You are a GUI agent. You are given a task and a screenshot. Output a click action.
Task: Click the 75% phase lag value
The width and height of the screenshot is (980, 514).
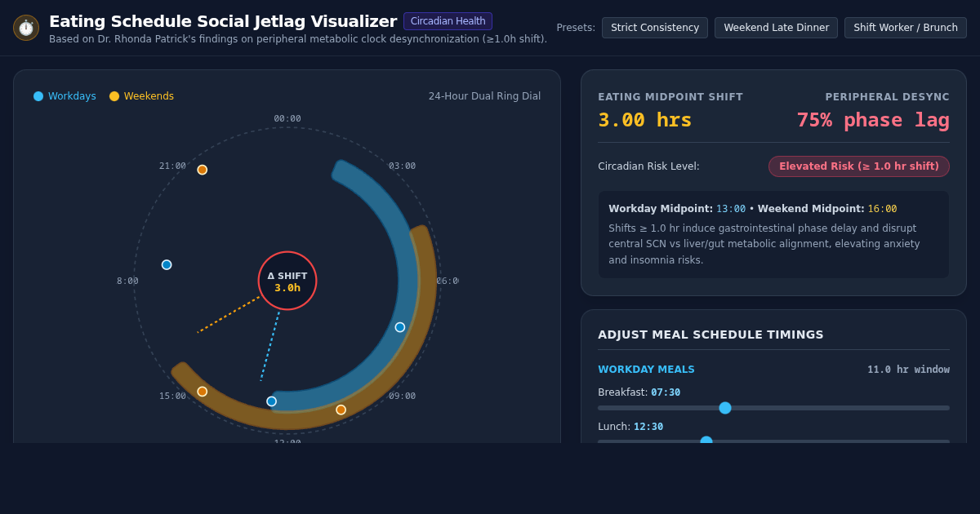[873, 120]
